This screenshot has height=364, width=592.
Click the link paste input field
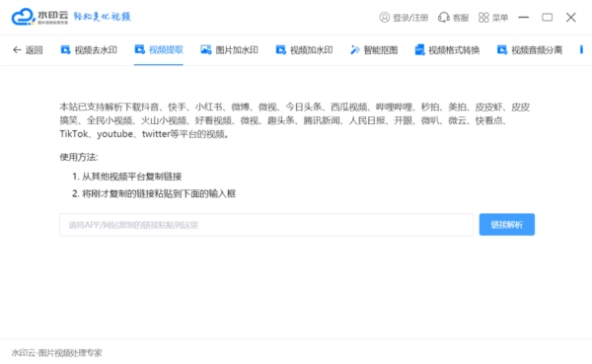coord(266,225)
